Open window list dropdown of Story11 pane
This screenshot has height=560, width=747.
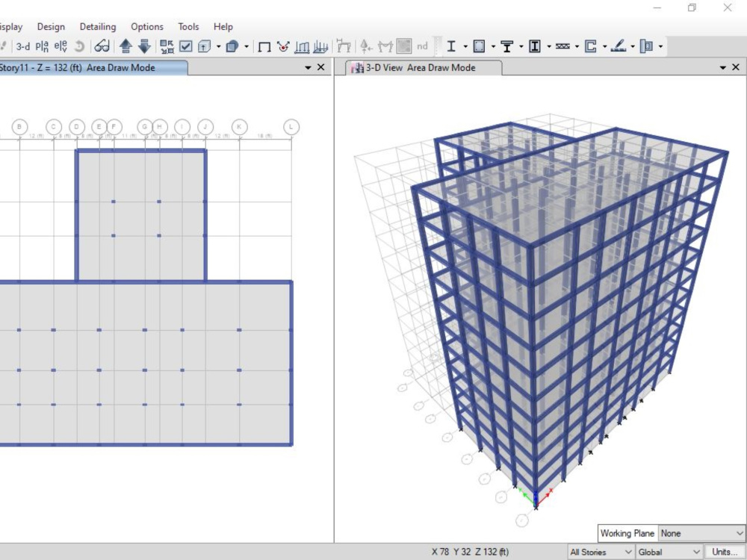pyautogui.click(x=308, y=68)
